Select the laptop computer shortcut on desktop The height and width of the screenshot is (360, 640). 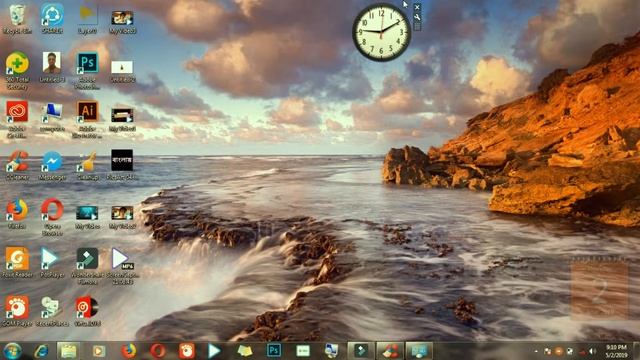(52, 118)
